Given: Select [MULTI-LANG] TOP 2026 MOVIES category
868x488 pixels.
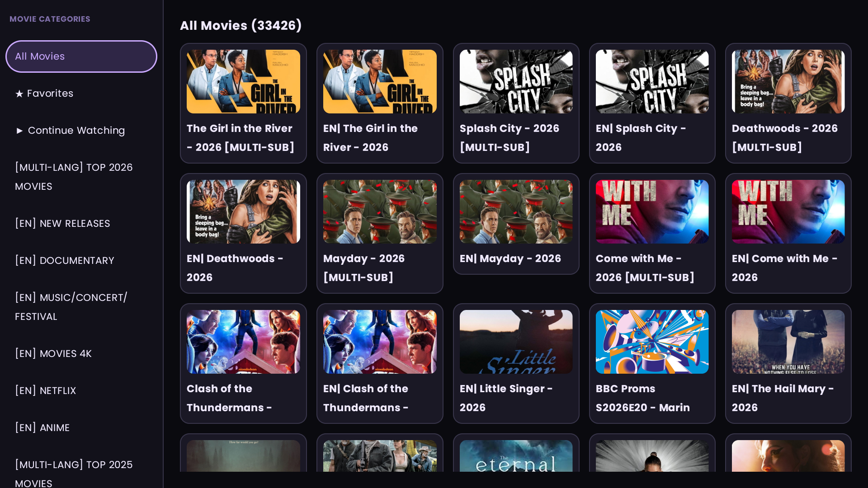Looking at the screenshot, I should pyautogui.click(x=81, y=177).
